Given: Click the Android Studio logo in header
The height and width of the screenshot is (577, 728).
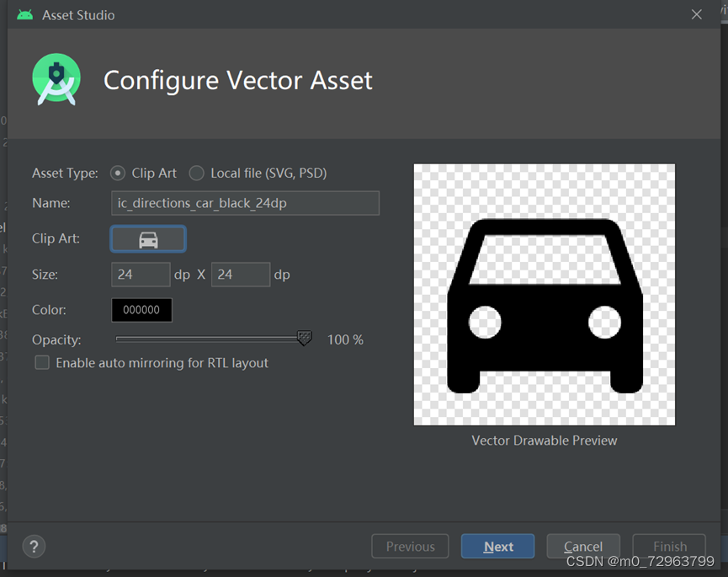Looking at the screenshot, I should [56, 79].
